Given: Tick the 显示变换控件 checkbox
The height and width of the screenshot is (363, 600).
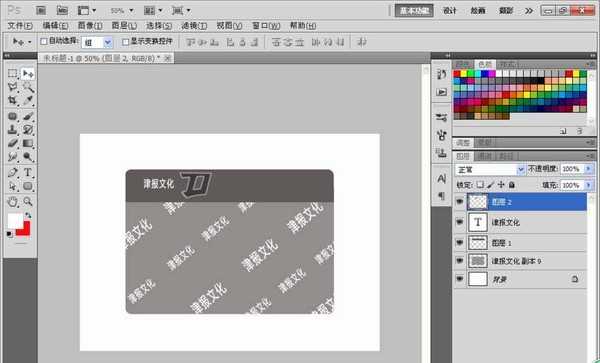Looking at the screenshot, I should coord(125,42).
